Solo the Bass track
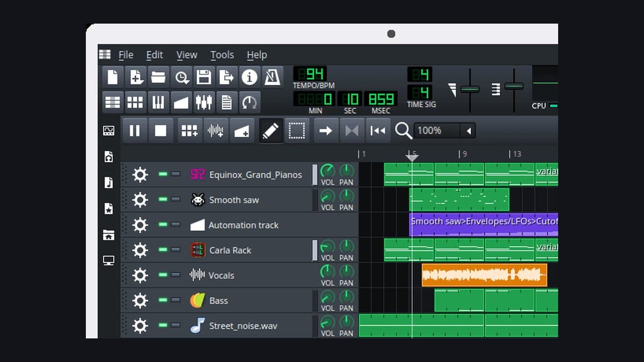The height and width of the screenshot is (362, 644). click(175, 300)
